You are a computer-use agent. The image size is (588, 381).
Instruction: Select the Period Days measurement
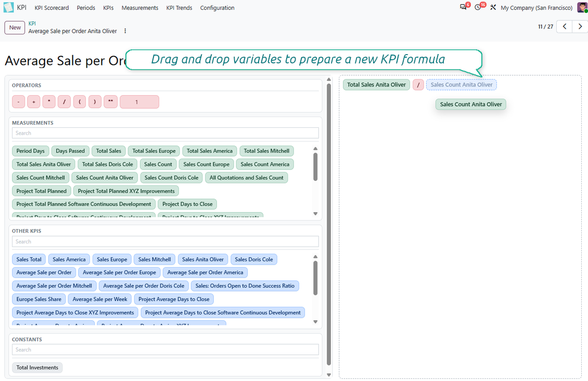coord(30,151)
